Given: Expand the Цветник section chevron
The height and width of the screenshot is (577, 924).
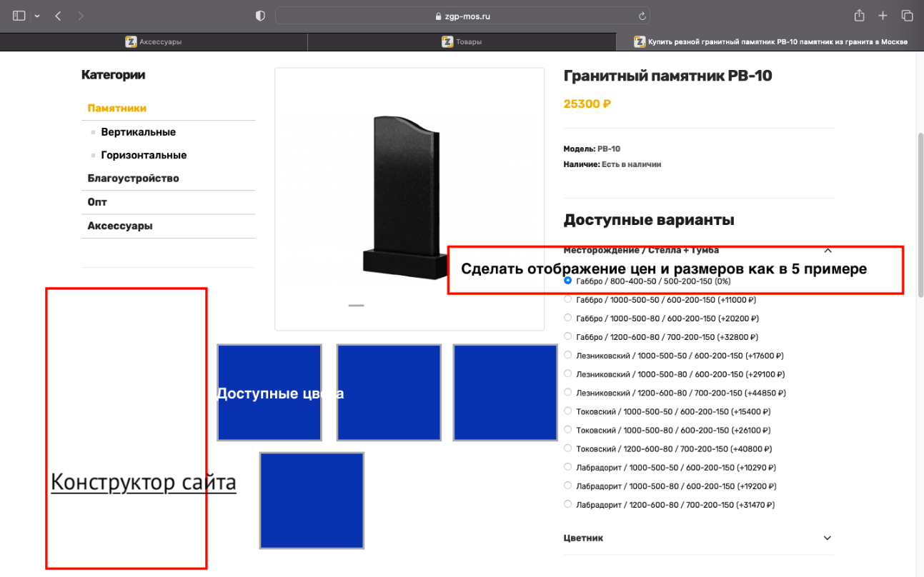Looking at the screenshot, I should point(828,538).
